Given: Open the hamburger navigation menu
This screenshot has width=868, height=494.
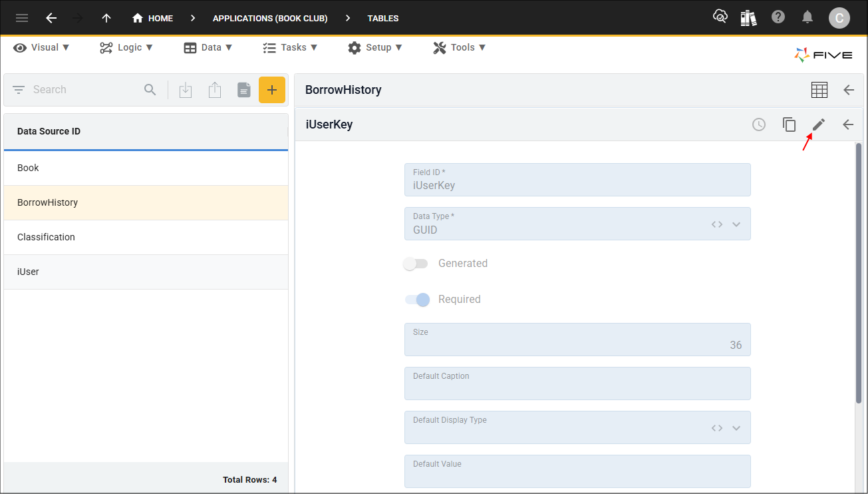Looking at the screenshot, I should coord(22,18).
